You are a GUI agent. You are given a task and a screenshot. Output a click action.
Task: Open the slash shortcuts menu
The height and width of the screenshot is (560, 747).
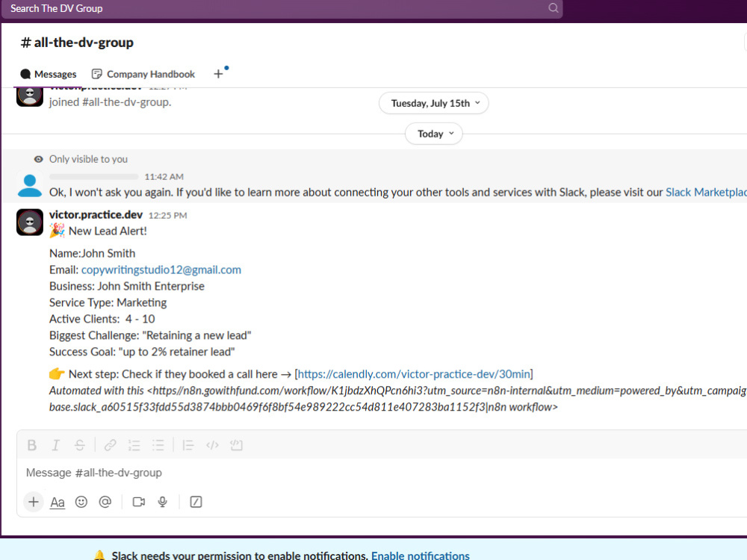click(x=196, y=502)
